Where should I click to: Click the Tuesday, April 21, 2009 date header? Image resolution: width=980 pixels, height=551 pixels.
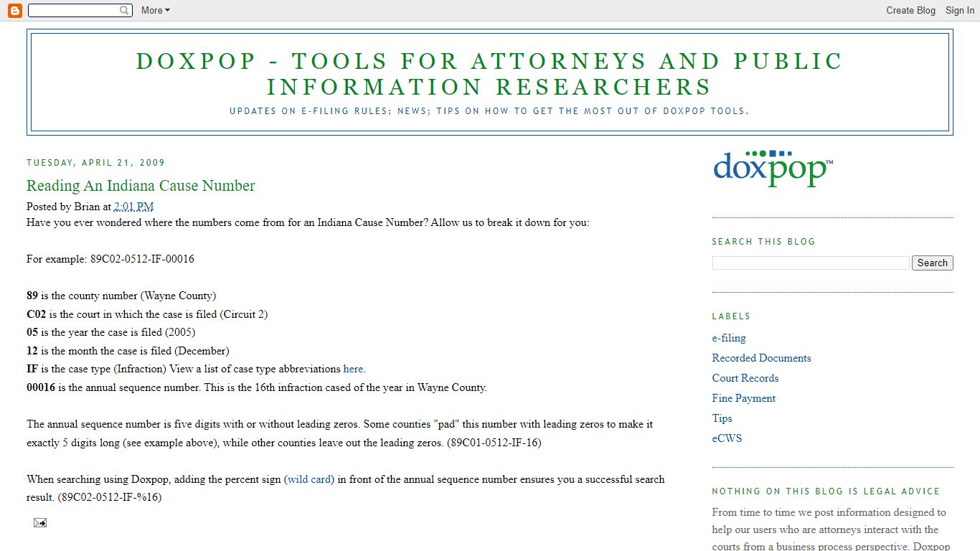(x=96, y=163)
